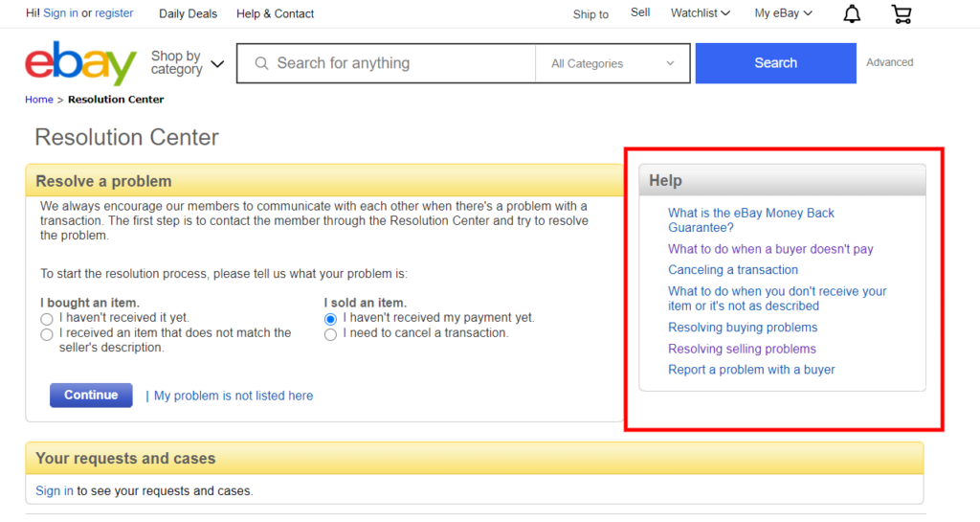This screenshot has height=522, width=980.
Task: Open "Canceling a transaction" help link
Action: click(x=733, y=270)
